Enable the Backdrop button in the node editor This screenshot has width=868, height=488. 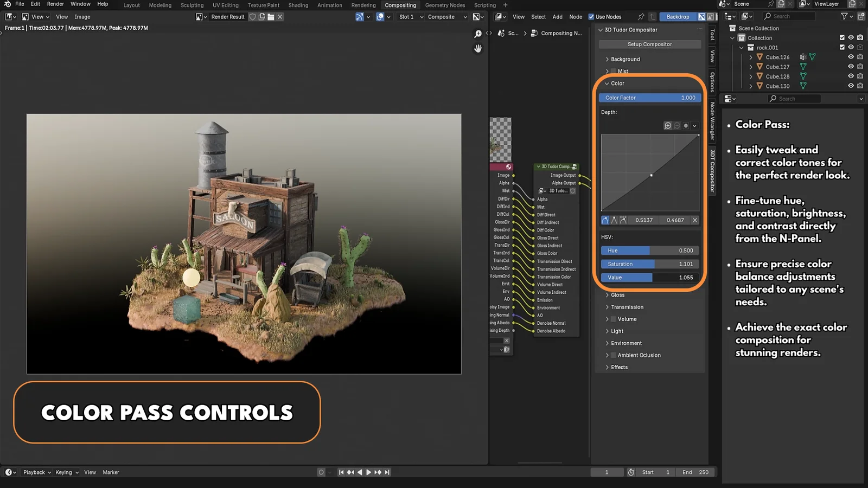(678, 16)
